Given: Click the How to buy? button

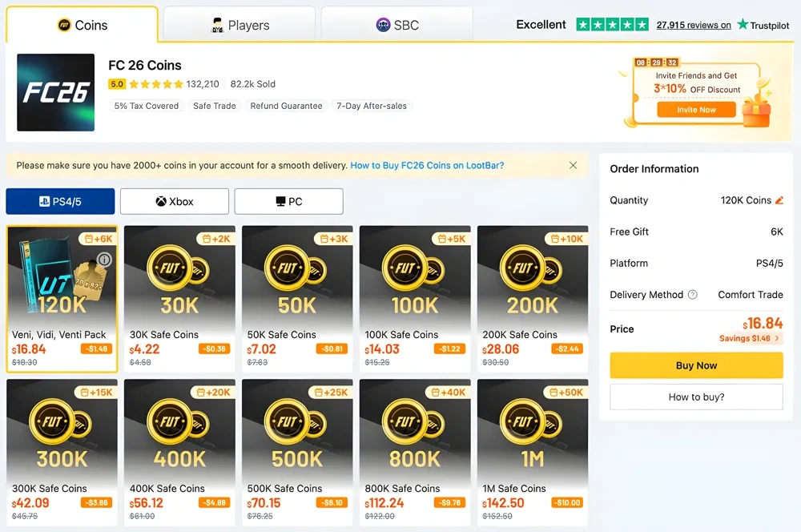Looking at the screenshot, I should 696,397.
